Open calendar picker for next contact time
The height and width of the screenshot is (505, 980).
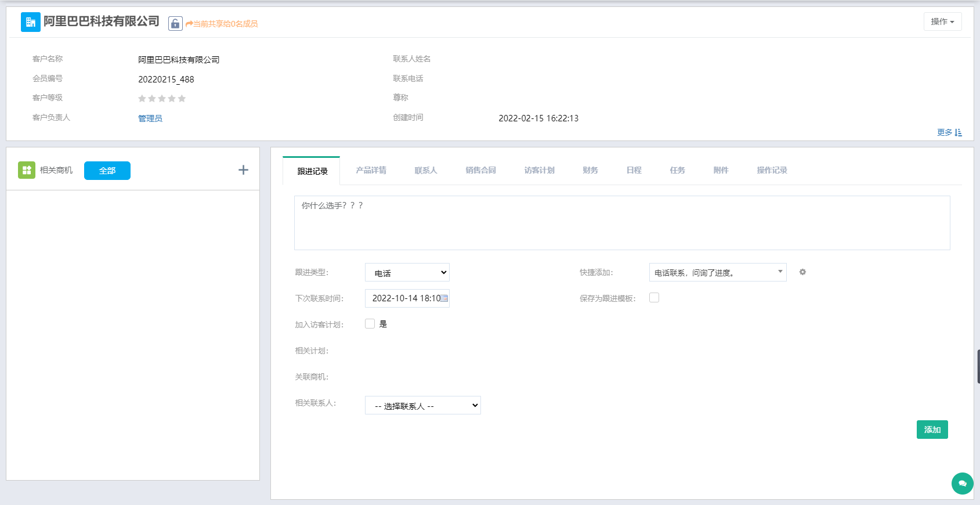pyautogui.click(x=444, y=298)
